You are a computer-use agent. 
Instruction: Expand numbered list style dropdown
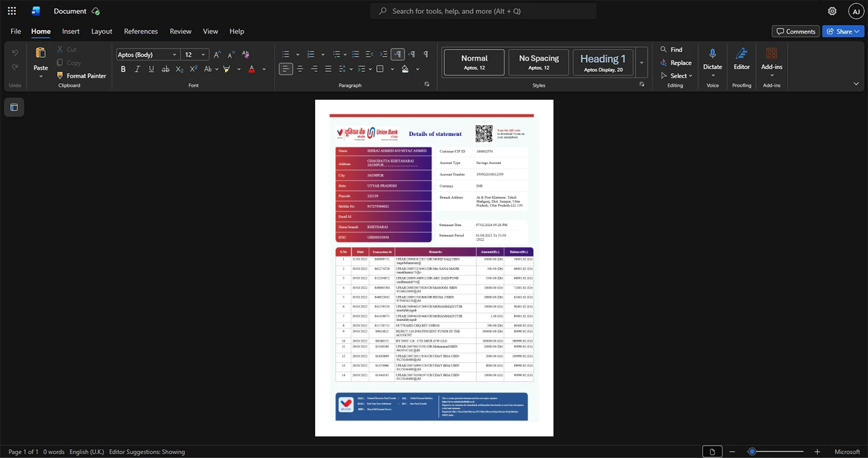coord(323,55)
